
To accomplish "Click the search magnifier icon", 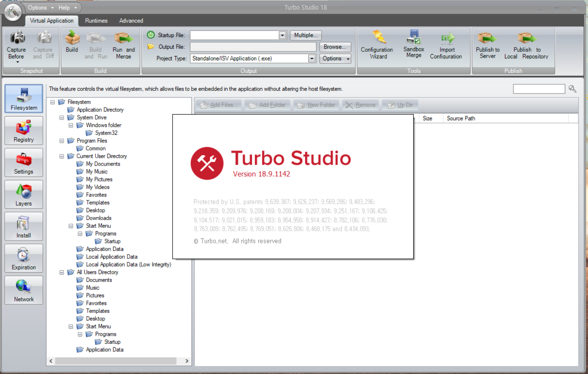I will click(573, 89).
